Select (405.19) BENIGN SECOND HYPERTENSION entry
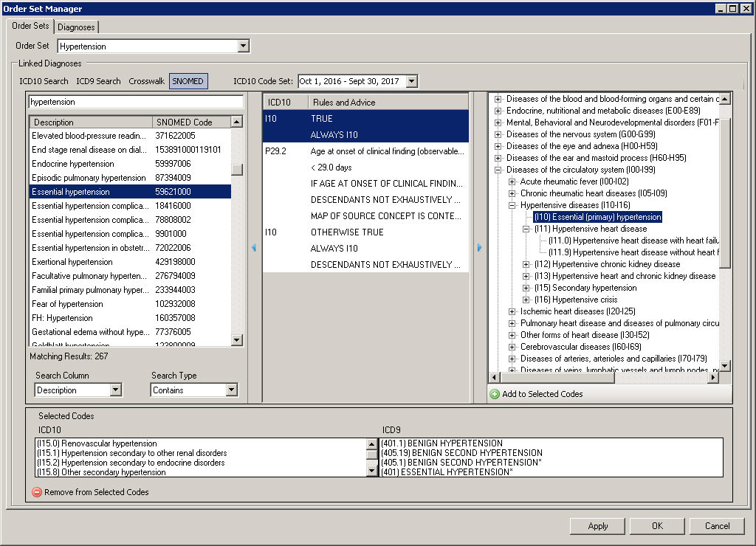This screenshot has width=756, height=546. click(462, 452)
